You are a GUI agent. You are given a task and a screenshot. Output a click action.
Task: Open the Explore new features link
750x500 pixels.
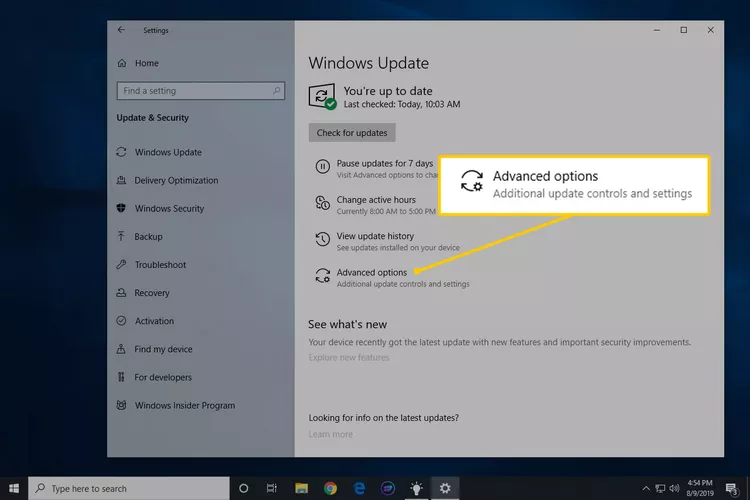[x=349, y=358]
